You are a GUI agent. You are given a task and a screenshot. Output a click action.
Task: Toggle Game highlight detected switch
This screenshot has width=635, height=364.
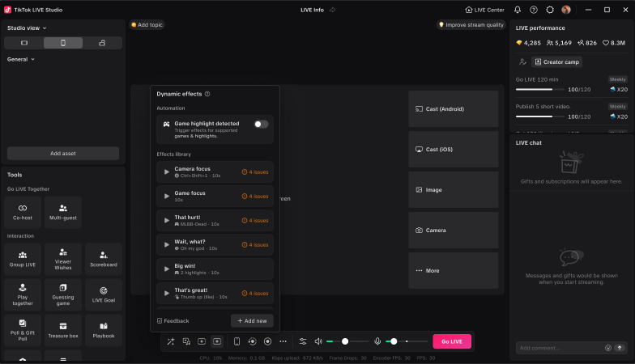coord(261,125)
